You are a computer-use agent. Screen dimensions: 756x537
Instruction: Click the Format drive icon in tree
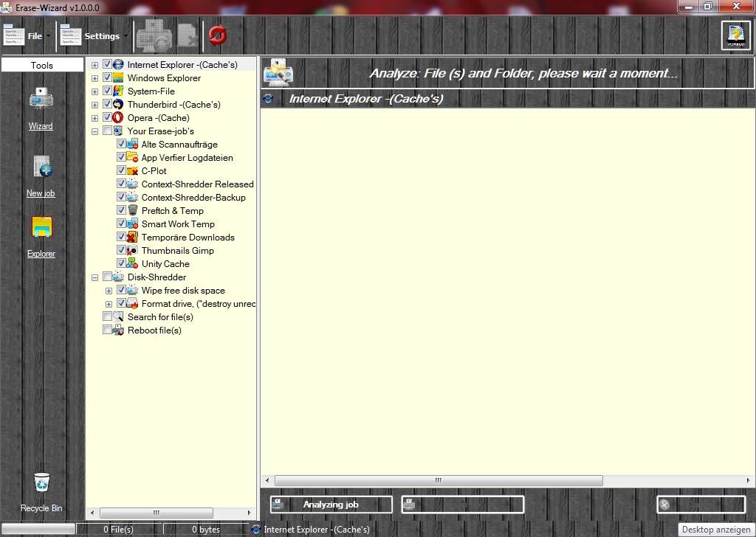point(133,303)
